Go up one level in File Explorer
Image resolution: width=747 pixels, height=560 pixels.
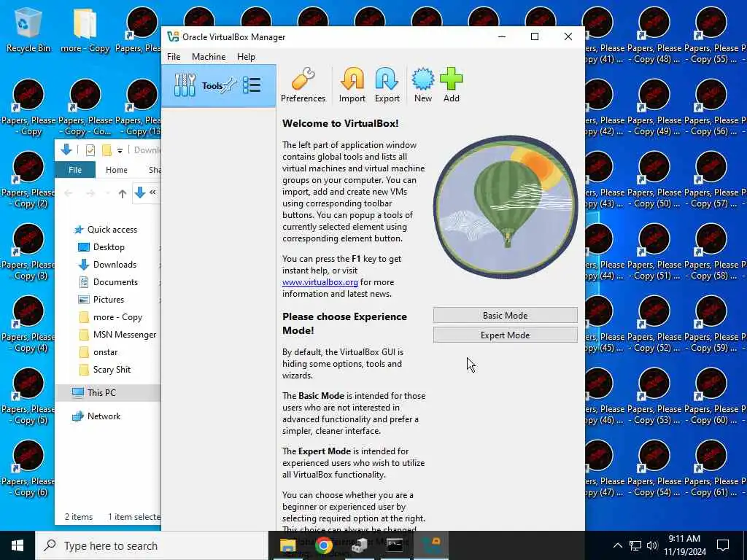pos(123,193)
